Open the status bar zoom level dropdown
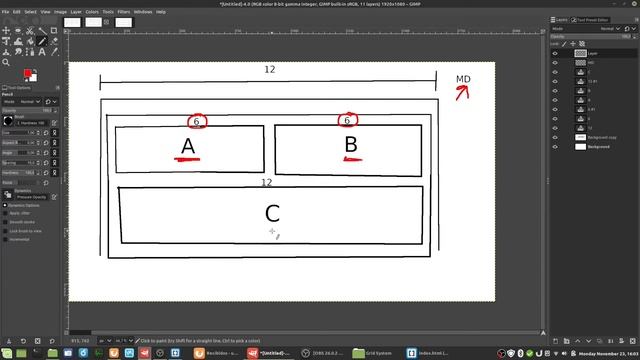This screenshot has height=360, width=640. pyautogui.click(x=124, y=341)
